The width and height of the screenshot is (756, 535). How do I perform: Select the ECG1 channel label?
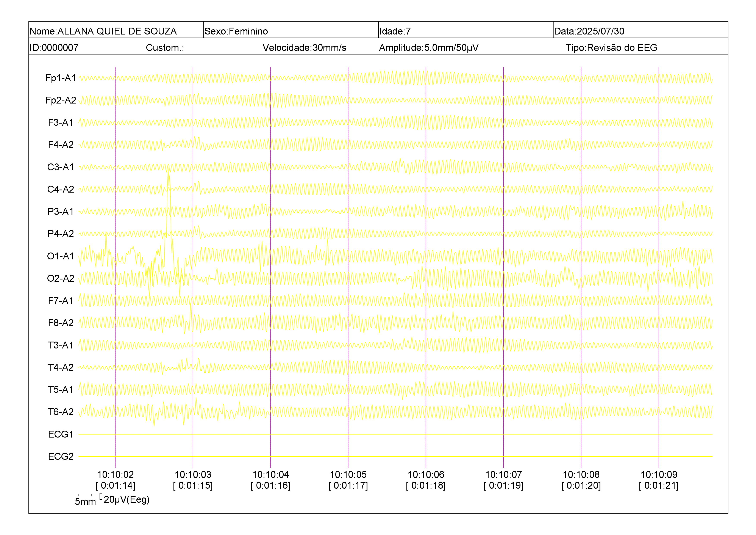pyautogui.click(x=61, y=434)
